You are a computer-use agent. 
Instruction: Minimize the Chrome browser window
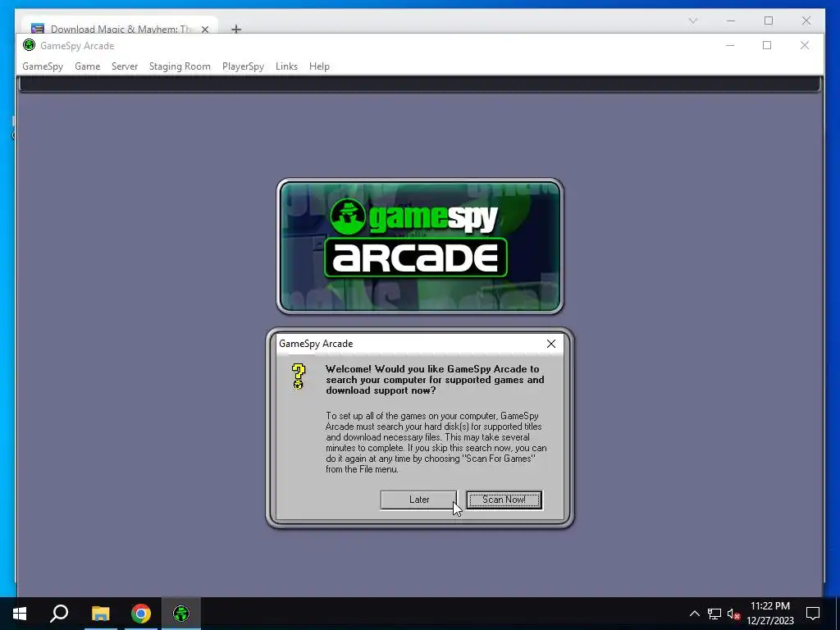pyautogui.click(x=731, y=21)
